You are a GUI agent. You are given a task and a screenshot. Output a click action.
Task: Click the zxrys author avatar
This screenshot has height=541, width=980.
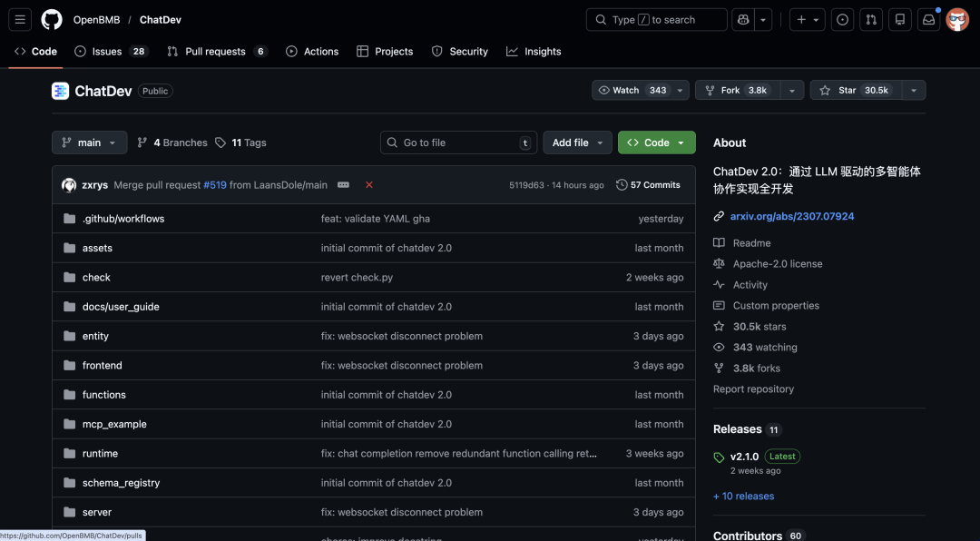69,185
